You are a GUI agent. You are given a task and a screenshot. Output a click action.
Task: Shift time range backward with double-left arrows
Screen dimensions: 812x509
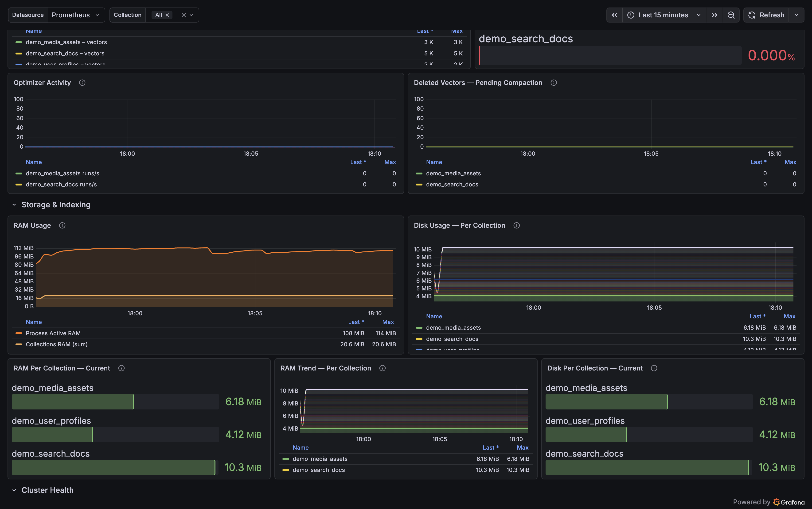point(614,15)
